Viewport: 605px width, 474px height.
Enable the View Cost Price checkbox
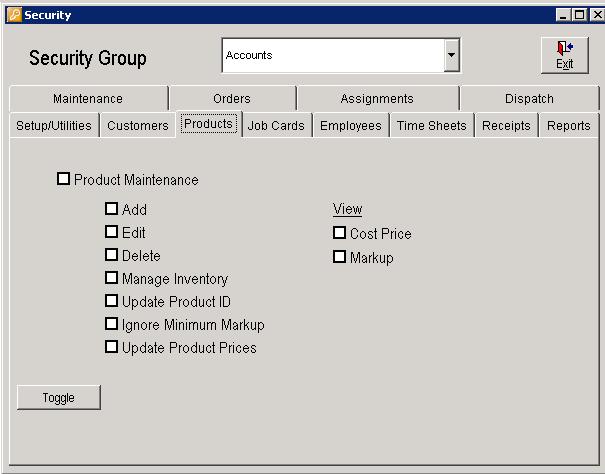click(x=340, y=233)
